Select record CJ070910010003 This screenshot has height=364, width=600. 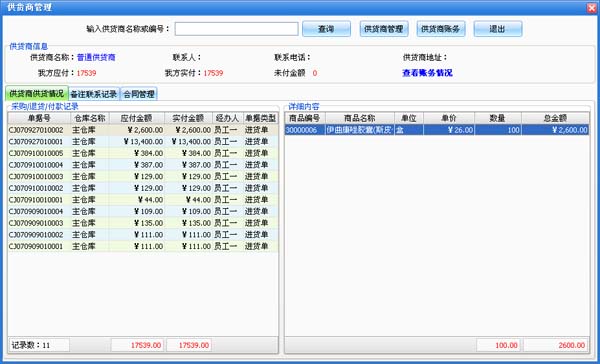coord(143,176)
